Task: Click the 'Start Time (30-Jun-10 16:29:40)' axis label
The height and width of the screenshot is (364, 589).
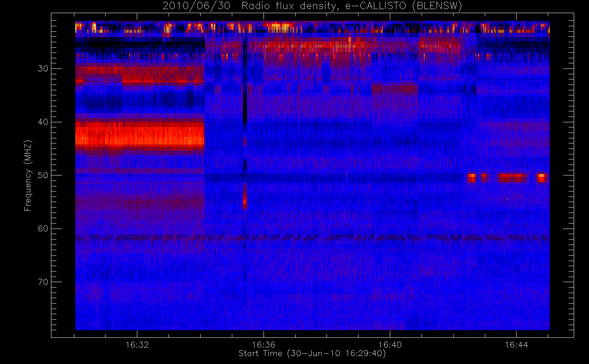Action: click(312, 353)
